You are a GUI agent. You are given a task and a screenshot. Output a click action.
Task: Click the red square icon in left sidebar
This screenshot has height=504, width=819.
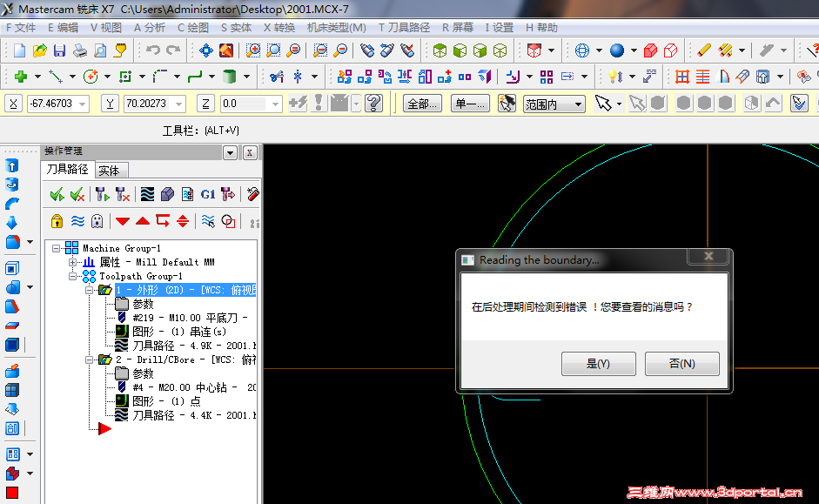click(12, 493)
